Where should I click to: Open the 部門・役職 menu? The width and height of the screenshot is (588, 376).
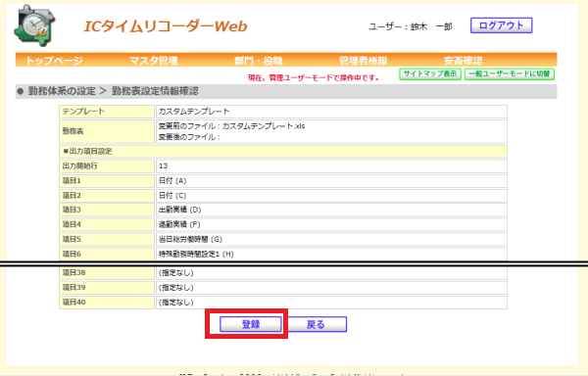tap(259, 61)
